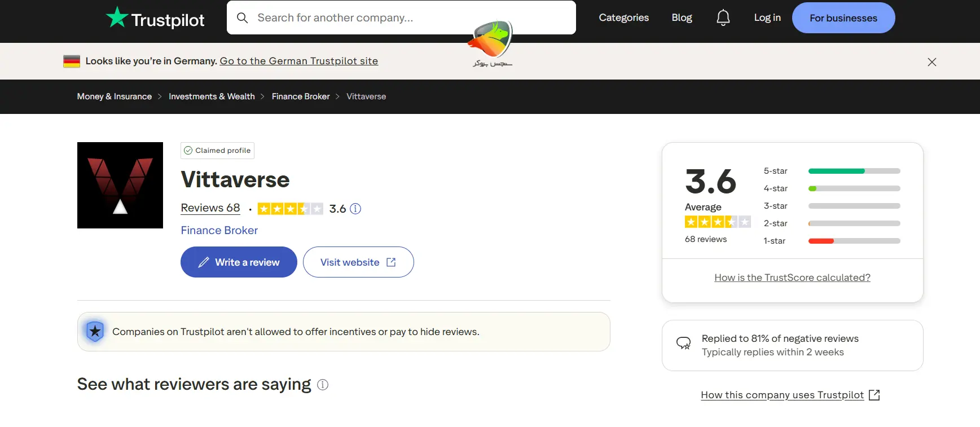The height and width of the screenshot is (427, 980).
Task: Click Write a review
Action: [x=239, y=262]
